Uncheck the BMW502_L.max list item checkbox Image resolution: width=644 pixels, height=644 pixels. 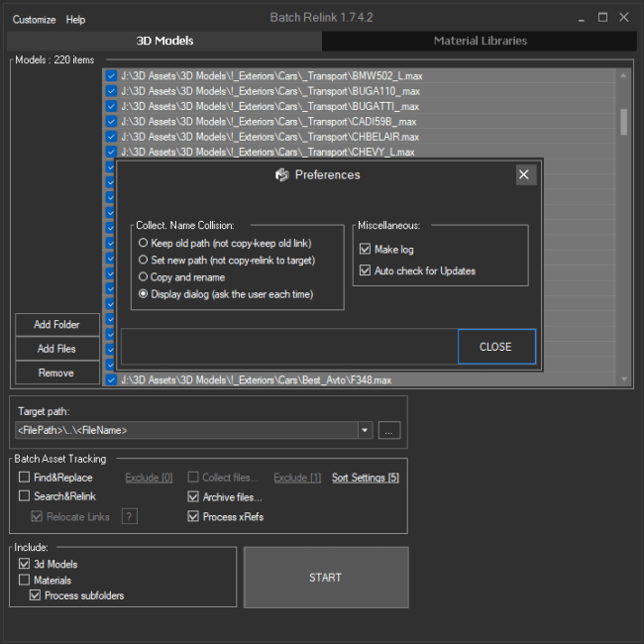[111, 76]
